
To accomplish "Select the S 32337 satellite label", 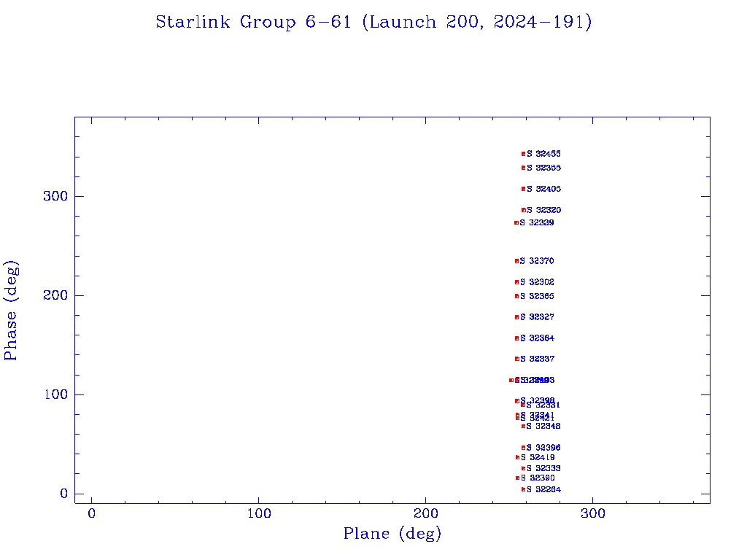I will click(537, 359).
